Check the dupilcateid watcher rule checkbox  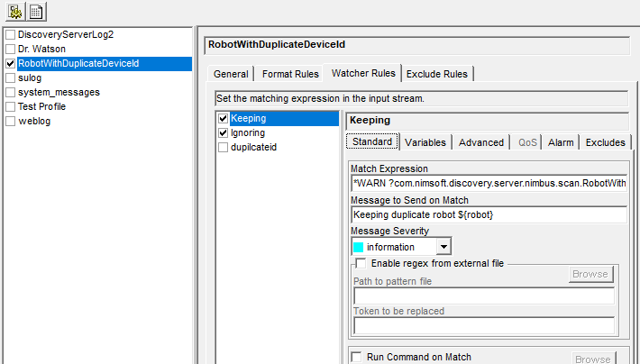[x=223, y=148]
